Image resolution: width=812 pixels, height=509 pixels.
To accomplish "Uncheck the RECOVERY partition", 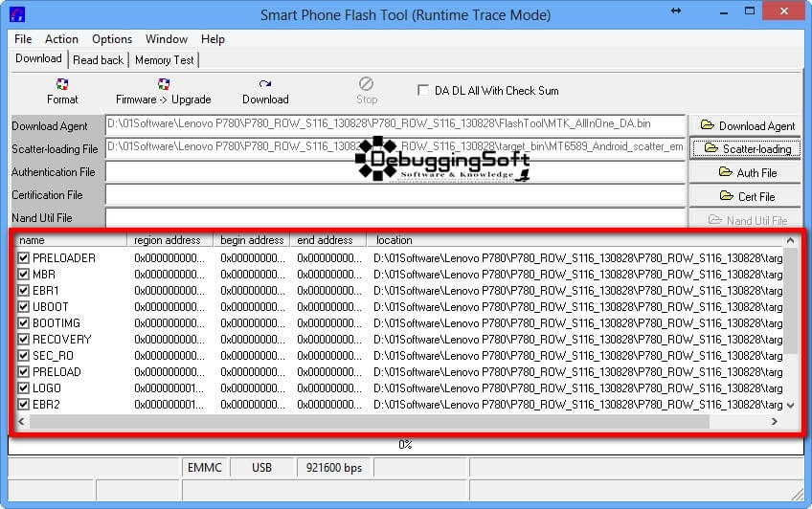I will (x=24, y=340).
